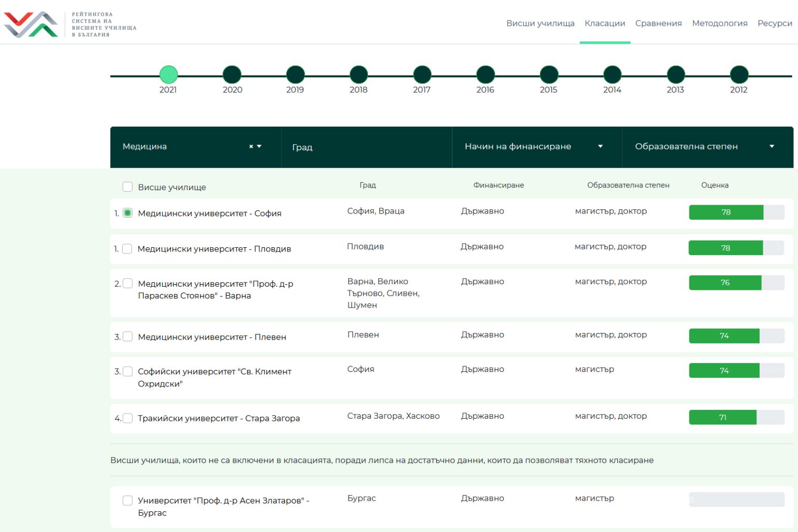This screenshot has height=532, width=798.
Task: Select the 2014 timeline year marker
Action: 612,75
